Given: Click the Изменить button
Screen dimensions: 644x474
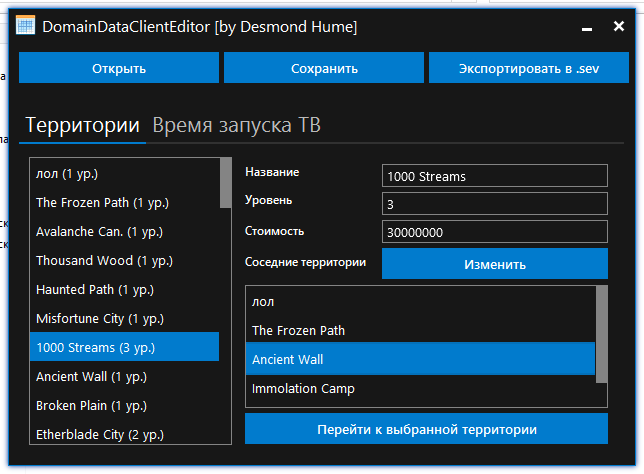Looking at the screenshot, I should (x=494, y=264).
